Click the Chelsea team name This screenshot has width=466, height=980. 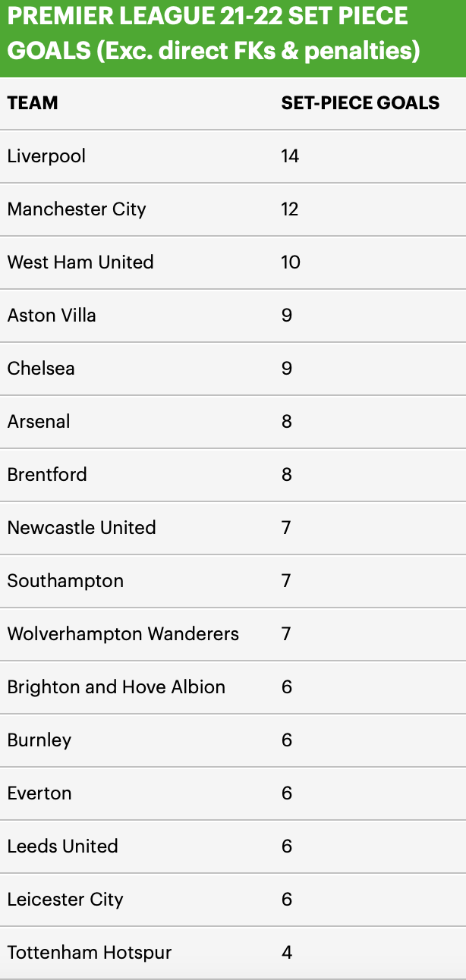[41, 369]
